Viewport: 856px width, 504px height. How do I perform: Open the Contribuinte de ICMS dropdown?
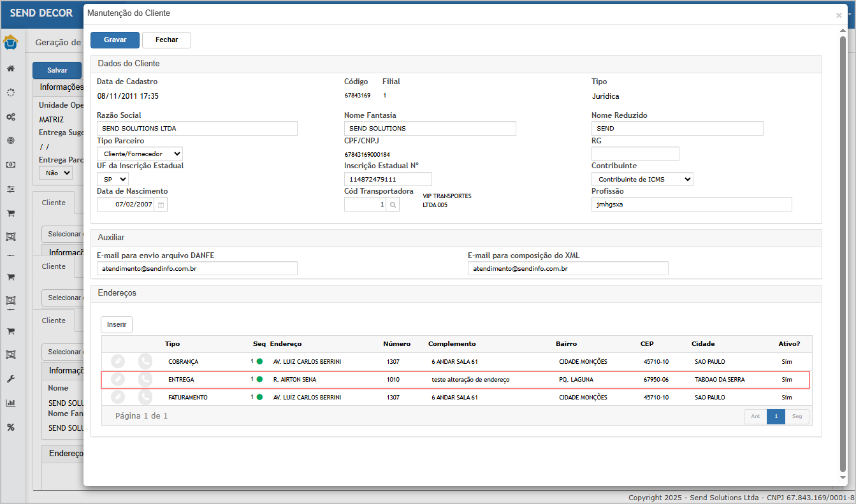(x=642, y=179)
